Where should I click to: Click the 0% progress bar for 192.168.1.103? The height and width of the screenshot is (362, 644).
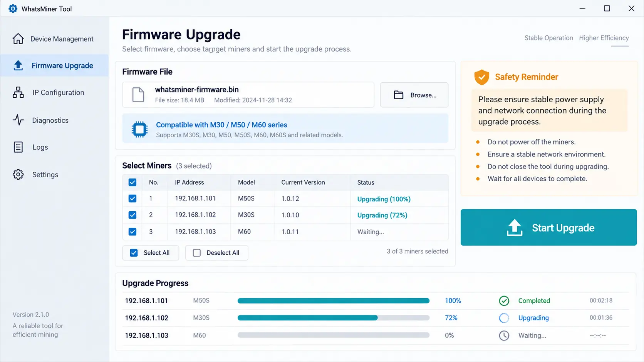click(x=333, y=335)
